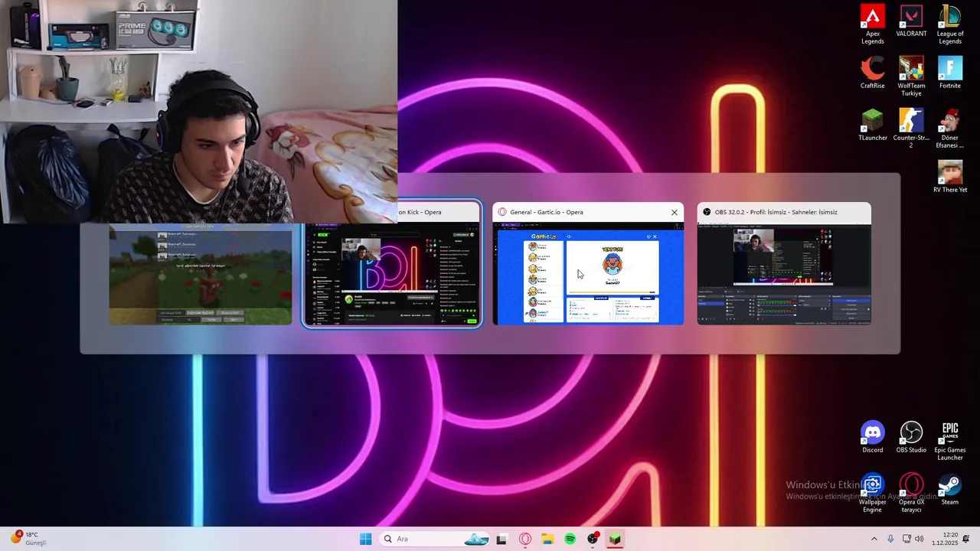980x551 pixels.
Task: Select the Wallpaper Engine desktop icon
Action: 872,493
